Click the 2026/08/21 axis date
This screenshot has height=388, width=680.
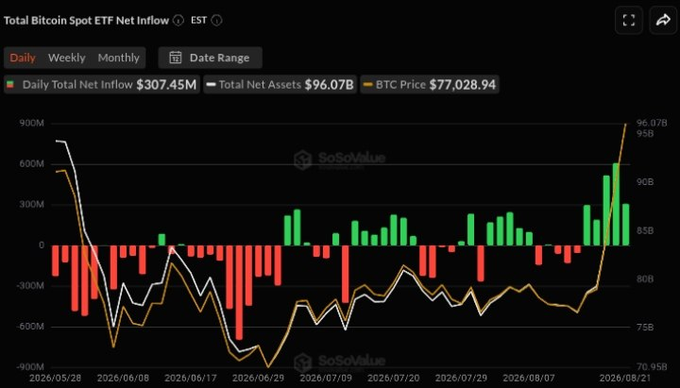[625, 378]
